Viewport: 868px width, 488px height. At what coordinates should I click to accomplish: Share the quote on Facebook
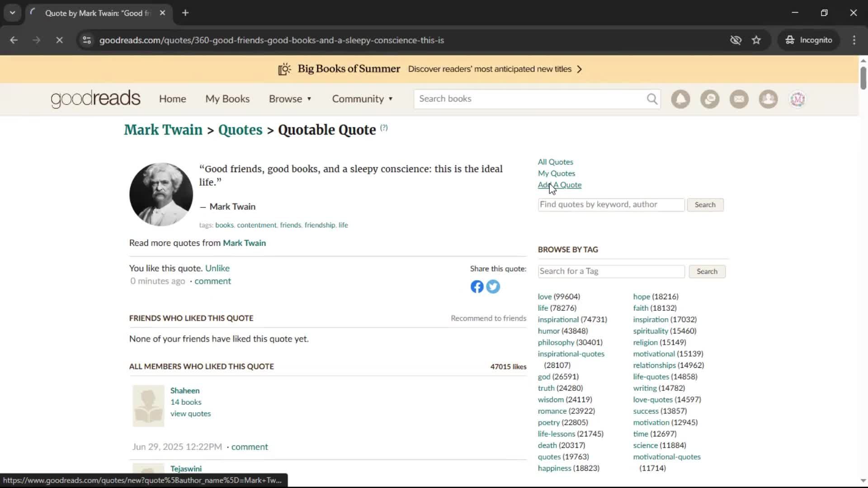coord(477,286)
